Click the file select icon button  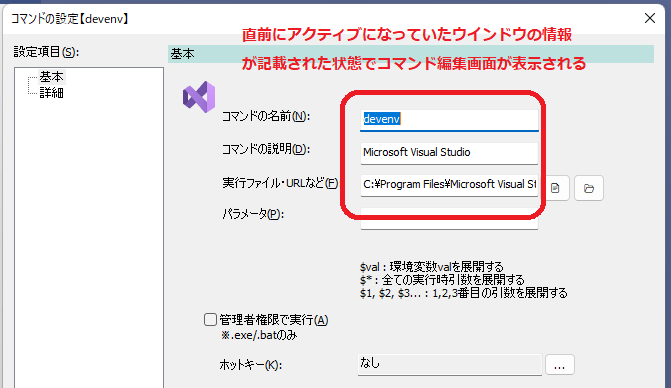tap(555, 188)
